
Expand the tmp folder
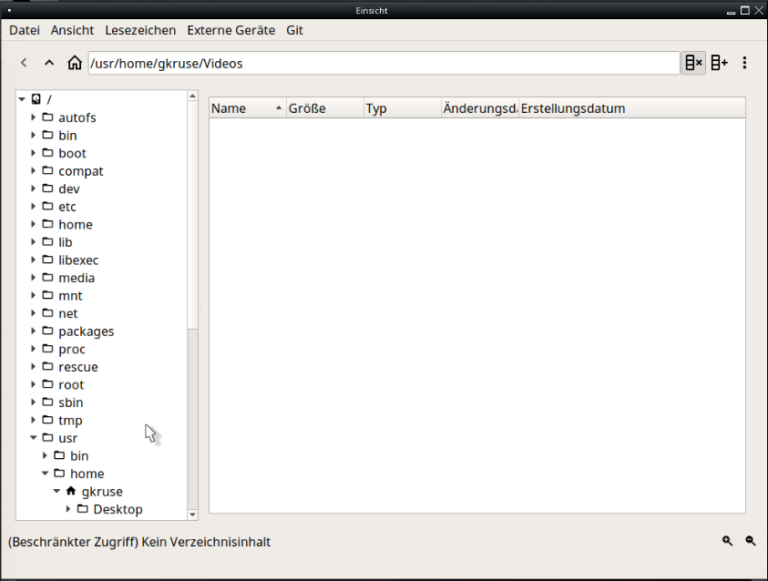pos(33,420)
